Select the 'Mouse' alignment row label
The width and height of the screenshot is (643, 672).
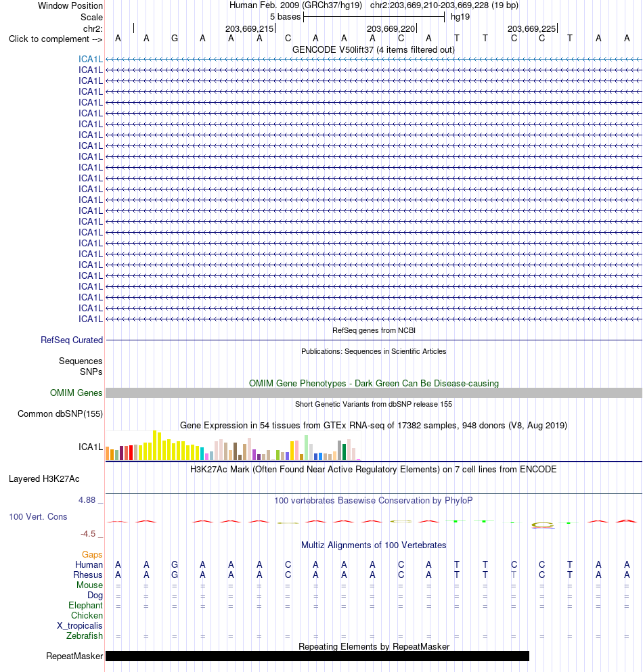tap(89, 585)
